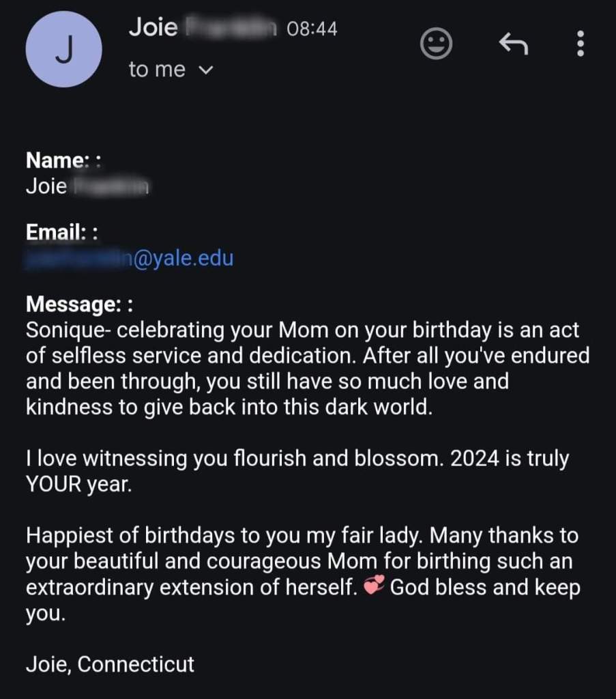Open the three-dot more options menu
The height and width of the screenshot is (699, 616).
[581, 44]
